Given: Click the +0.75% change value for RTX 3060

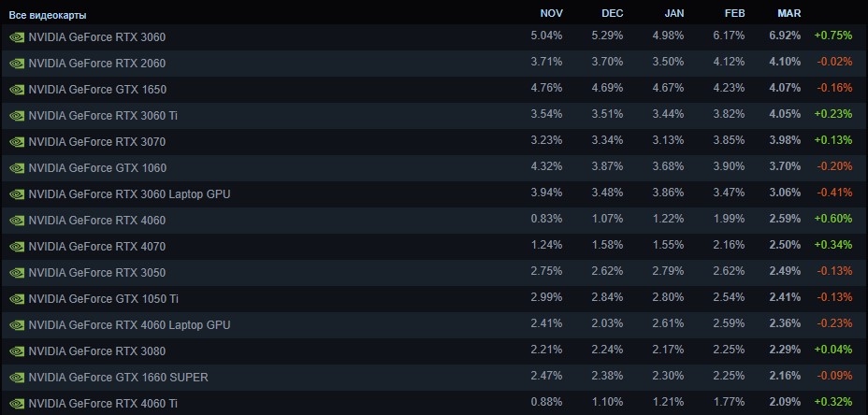Looking at the screenshot, I should (x=833, y=36).
